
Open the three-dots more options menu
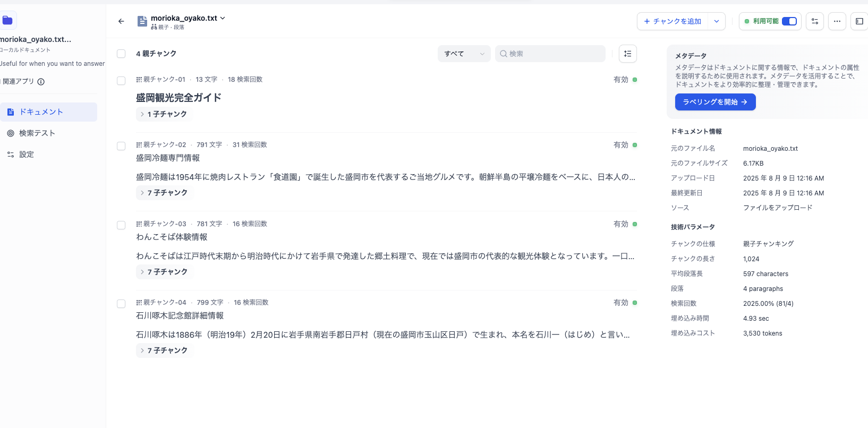[x=837, y=21]
